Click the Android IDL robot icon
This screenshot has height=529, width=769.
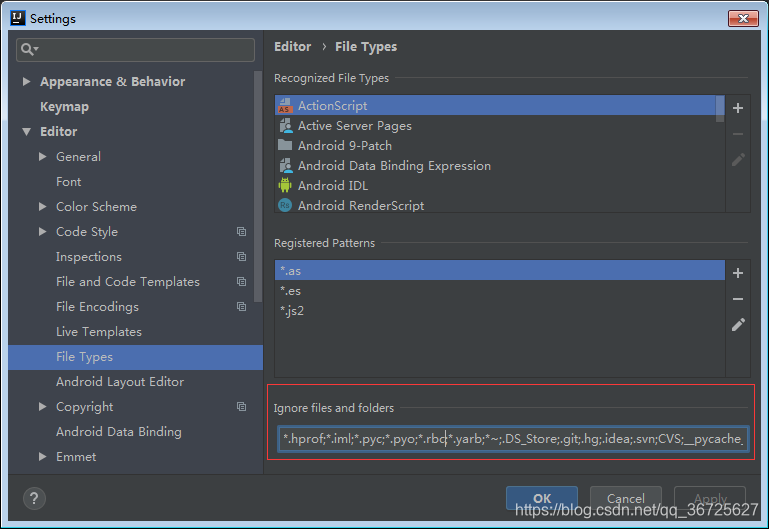[285, 185]
